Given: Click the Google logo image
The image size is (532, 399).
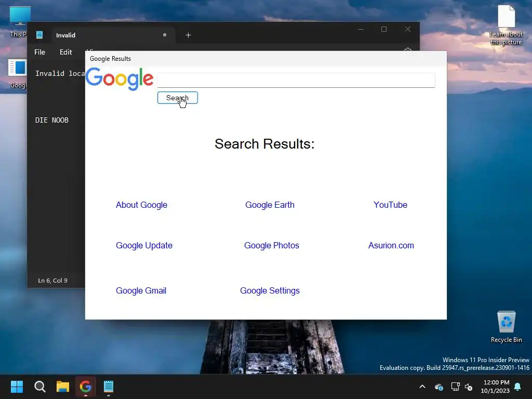Looking at the screenshot, I should 119,79.
